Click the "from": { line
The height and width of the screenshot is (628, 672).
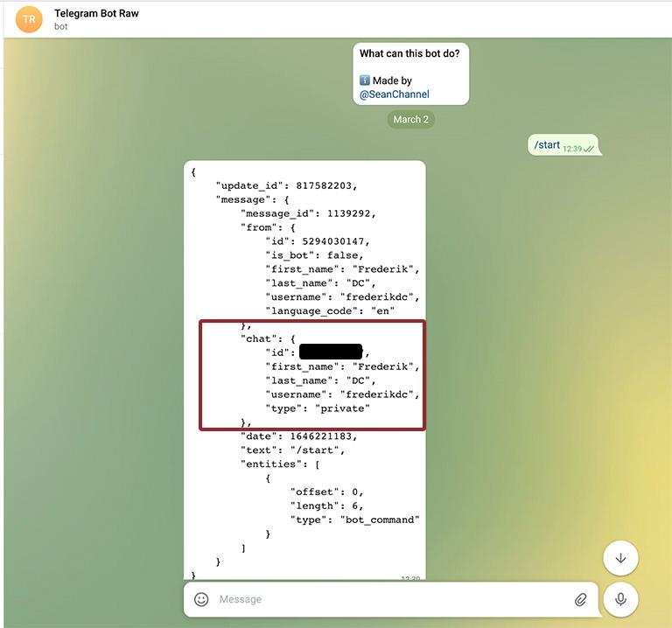pos(268,227)
